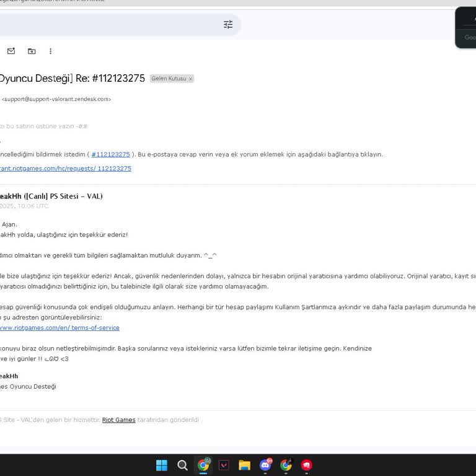The width and height of the screenshot is (476, 476).
Task: Switch to the active Chrome taskbar window
Action: pos(203,465)
